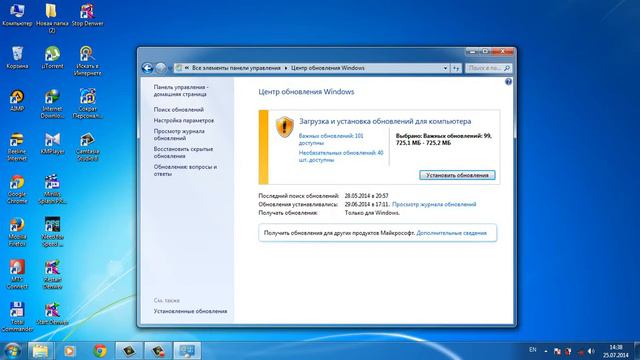640x360 pixels.
Task: Open Chrome from the taskbar
Action: pyautogui.click(x=100, y=351)
